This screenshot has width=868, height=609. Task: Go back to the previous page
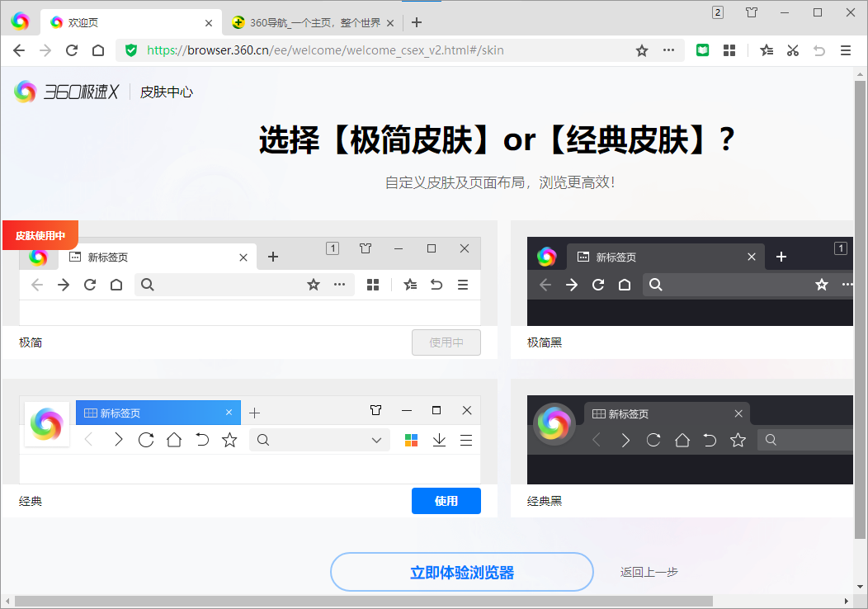click(19, 50)
